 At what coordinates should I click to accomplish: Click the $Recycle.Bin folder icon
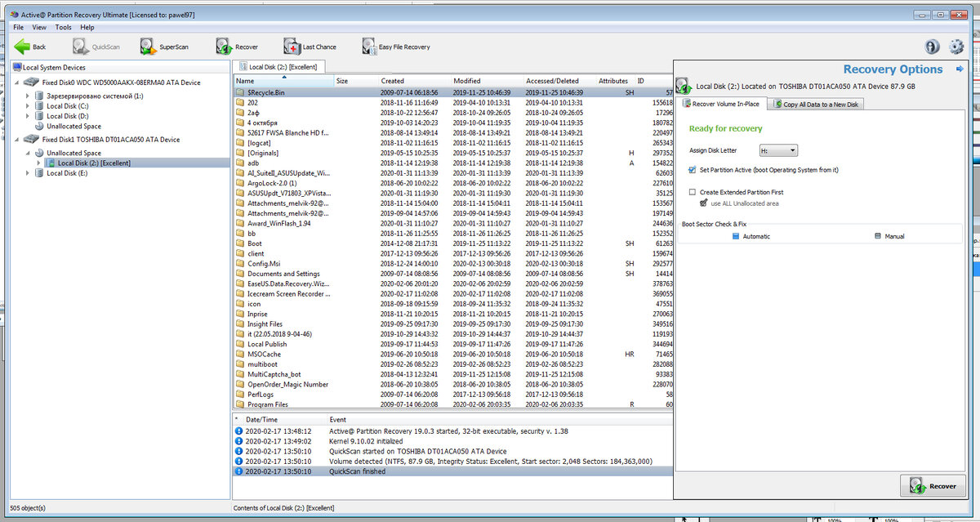pos(240,93)
